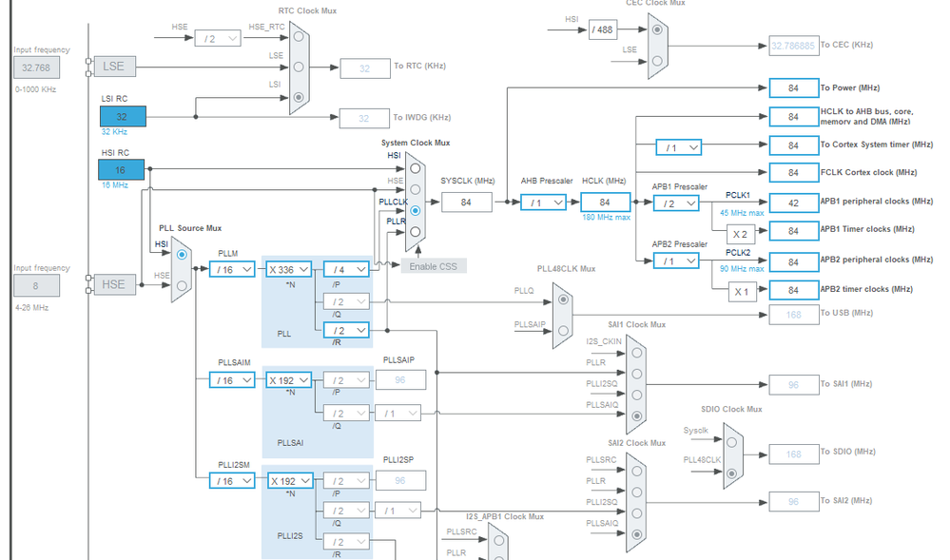
Task: Select HSE radio in PLL Source Mux
Action: click(x=182, y=285)
